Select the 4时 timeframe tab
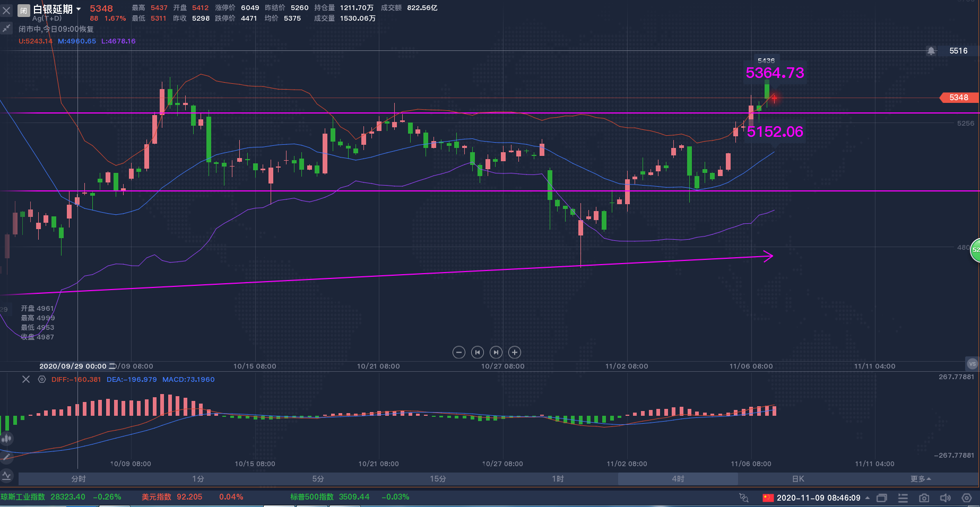 [678, 479]
